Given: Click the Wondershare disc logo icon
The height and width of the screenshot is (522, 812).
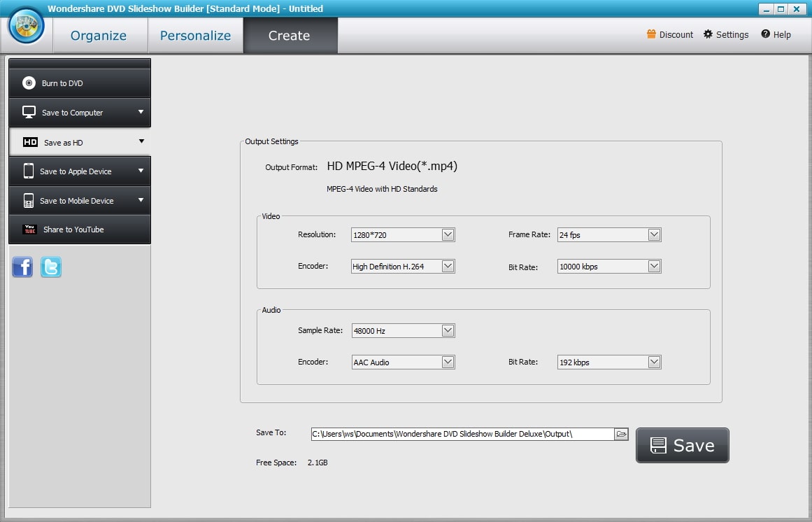Looking at the screenshot, I should (26, 27).
